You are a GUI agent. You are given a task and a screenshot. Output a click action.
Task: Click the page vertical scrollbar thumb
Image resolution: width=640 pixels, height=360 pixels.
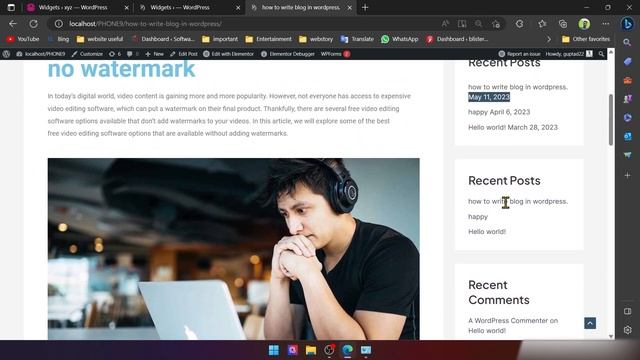pyautogui.click(x=611, y=120)
